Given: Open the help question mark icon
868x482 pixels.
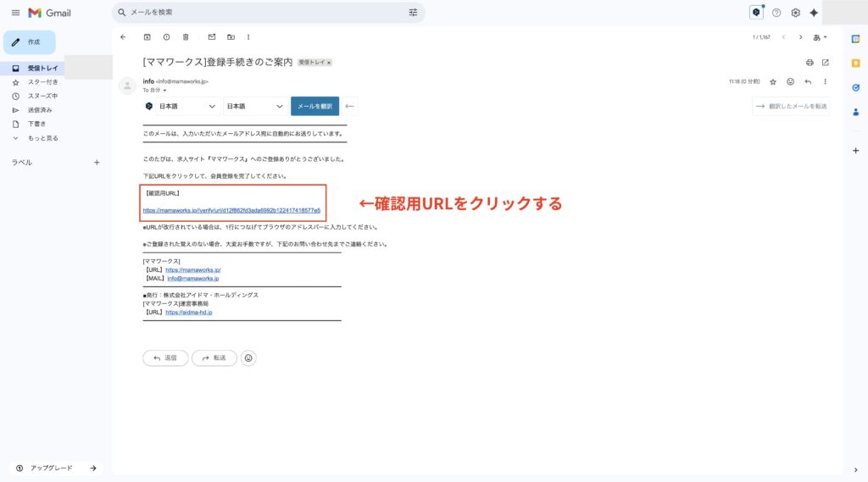Looking at the screenshot, I should click(x=776, y=13).
